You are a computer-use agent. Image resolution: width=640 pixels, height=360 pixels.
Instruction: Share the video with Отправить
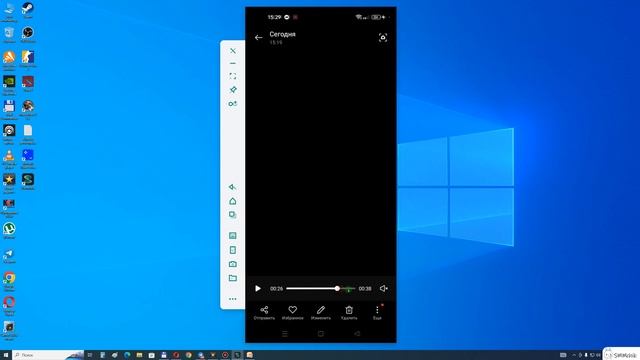(x=264, y=313)
